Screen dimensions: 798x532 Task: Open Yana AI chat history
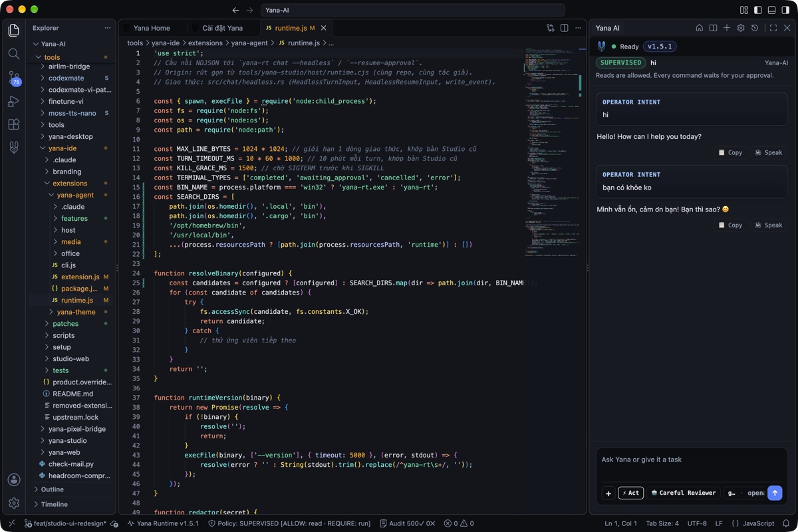755,28
